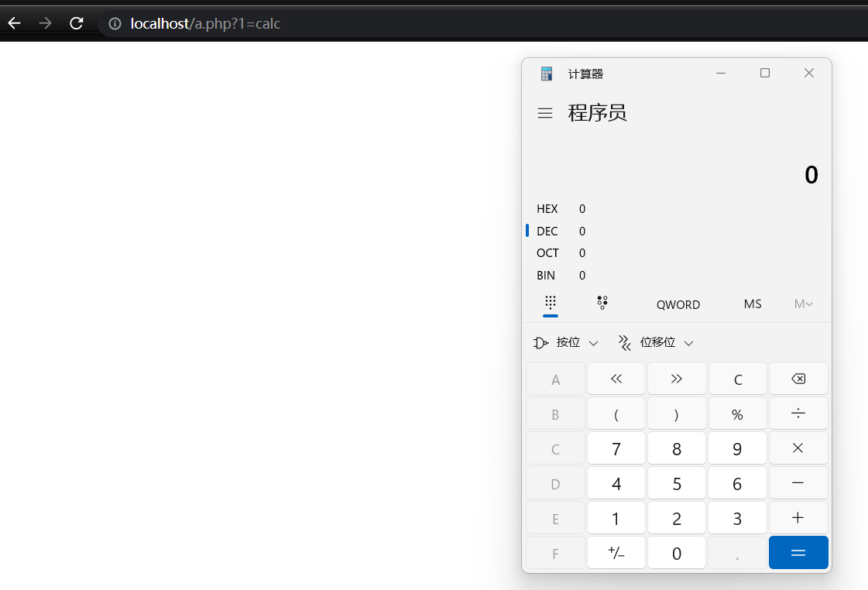Click digit 6 on keypad
868x590 pixels.
coord(737,482)
